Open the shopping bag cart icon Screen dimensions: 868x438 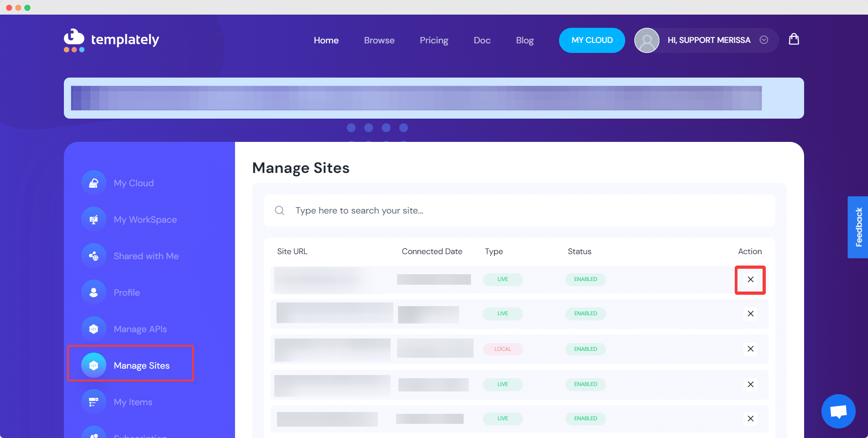[794, 39]
